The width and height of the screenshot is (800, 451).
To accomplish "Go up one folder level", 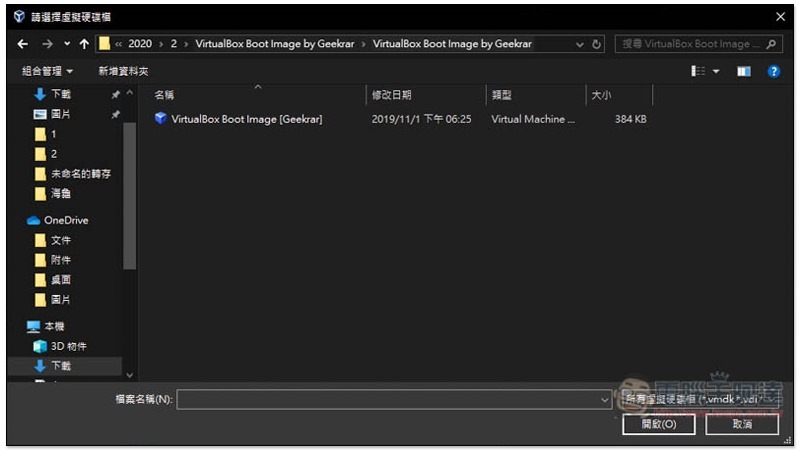I will (x=84, y=44).
